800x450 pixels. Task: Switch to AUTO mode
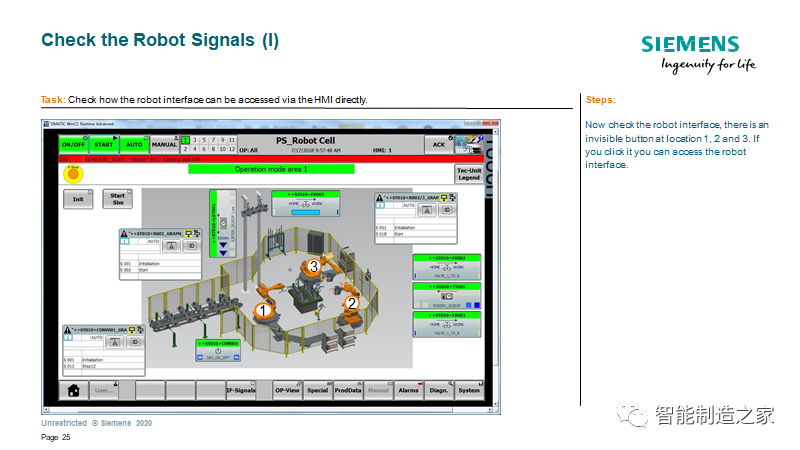coord(134,144)
